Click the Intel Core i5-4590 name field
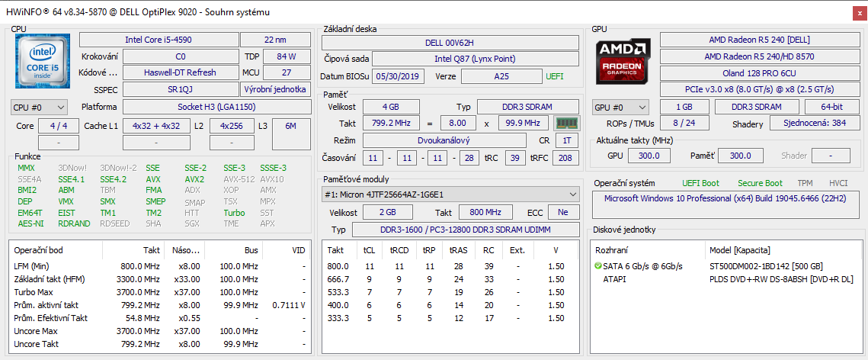The image size is (868, 360). click(158, 40)
